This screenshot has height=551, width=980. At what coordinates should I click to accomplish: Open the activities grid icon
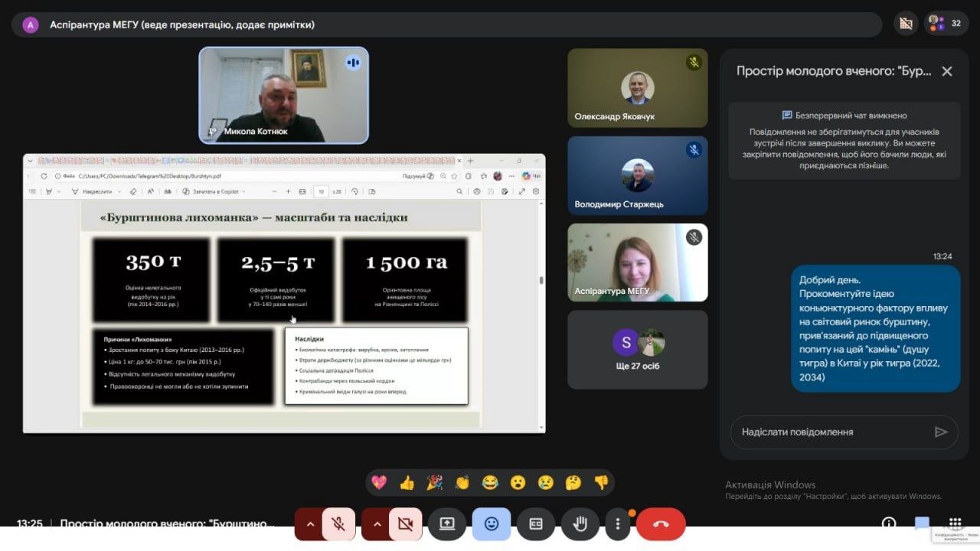[955, 524]
